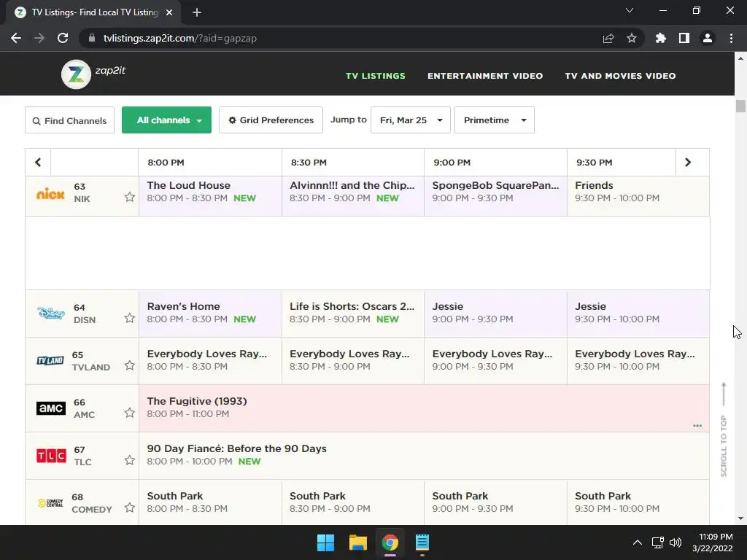Open Notepad from taskbar

pos(422,542)
